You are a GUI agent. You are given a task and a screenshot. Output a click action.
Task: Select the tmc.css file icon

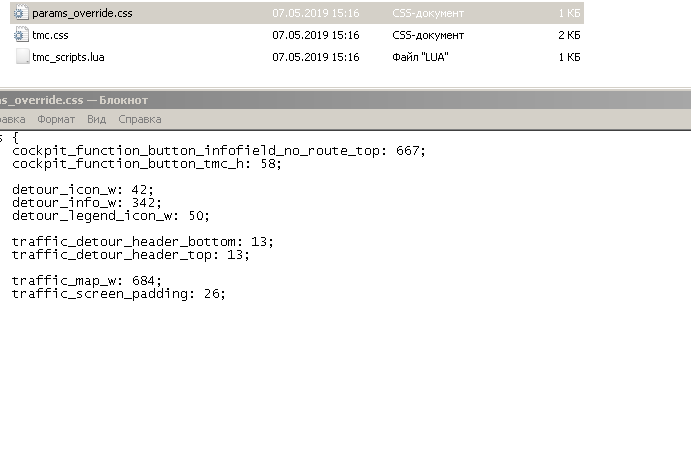(21, 35)
